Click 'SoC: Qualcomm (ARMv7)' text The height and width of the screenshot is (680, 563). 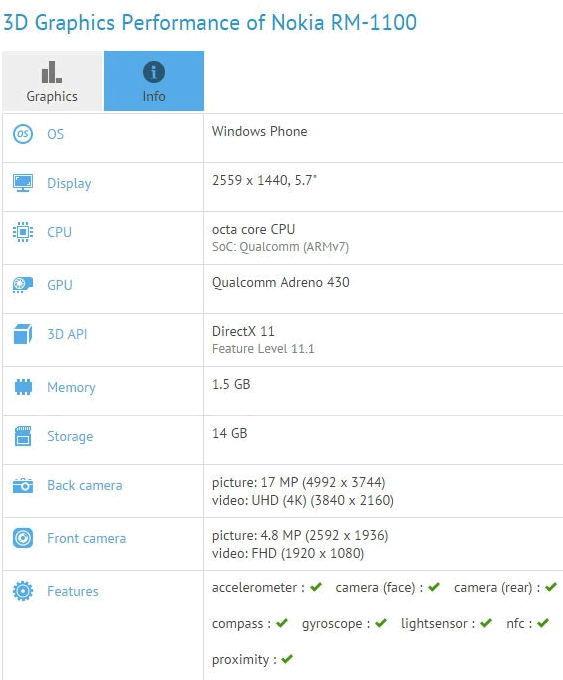[280, 247]
